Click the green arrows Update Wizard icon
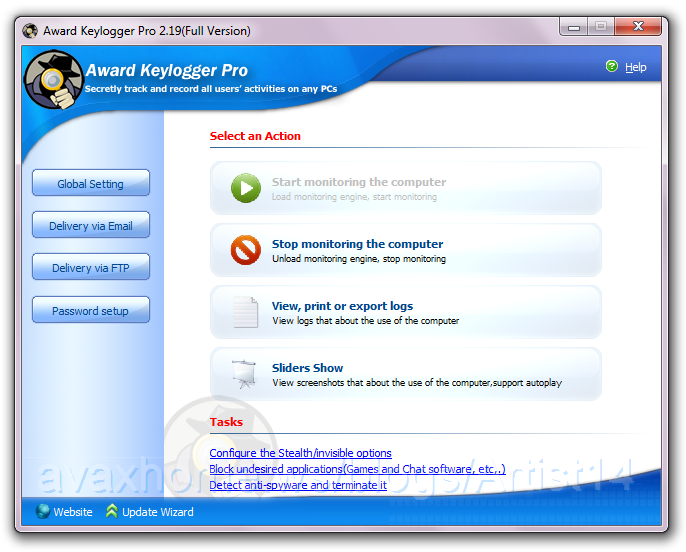 112,511
